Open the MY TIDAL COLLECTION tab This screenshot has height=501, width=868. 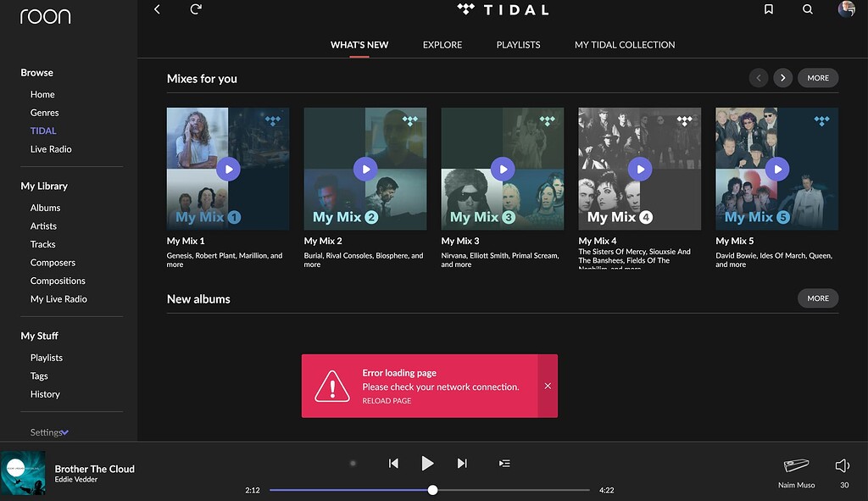click(624, 44)
